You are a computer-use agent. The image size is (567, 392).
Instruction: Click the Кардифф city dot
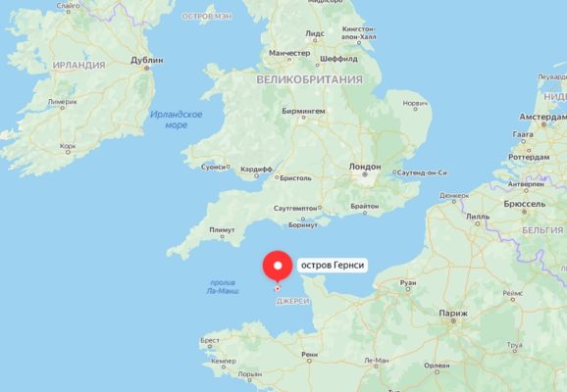pos(256,176)
